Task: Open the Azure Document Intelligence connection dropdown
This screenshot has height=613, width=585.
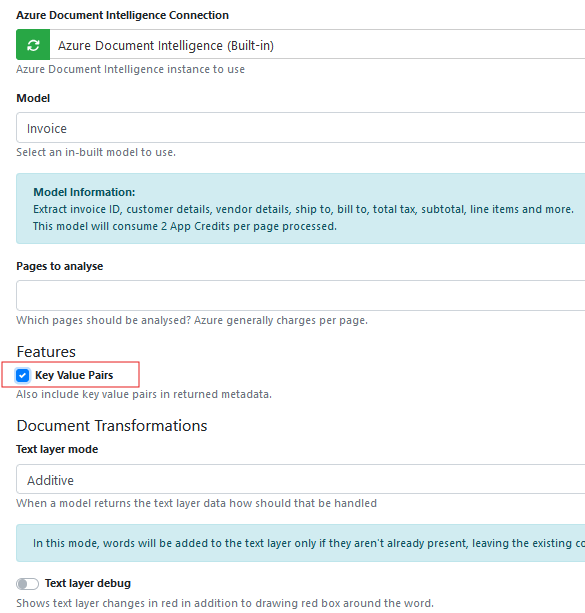Action: [x=317, y=45]
